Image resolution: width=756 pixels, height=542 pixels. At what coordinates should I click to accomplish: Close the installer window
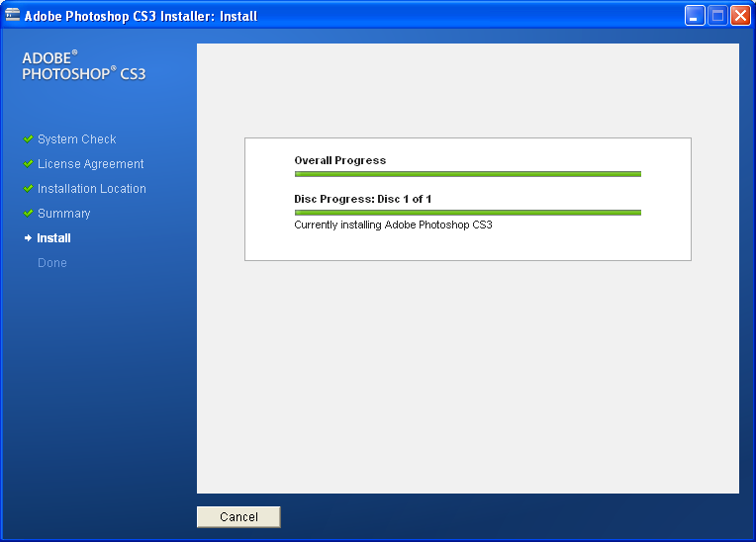point(740,16)
